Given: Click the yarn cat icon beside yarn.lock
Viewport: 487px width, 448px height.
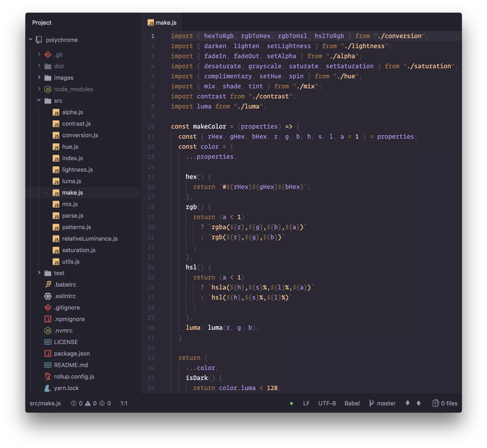Looking at the screenshot, I should (47, 388).
